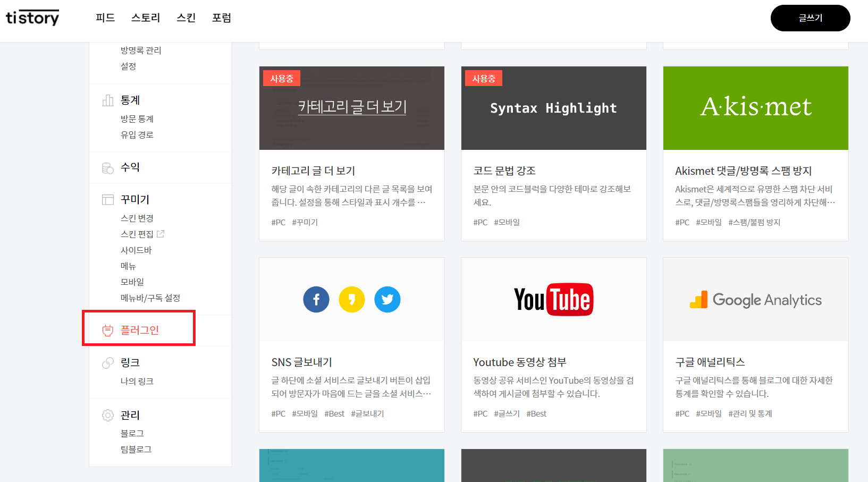868x482 pixels.
Task: Open the 스토리 menu
Action: [146, 18]
